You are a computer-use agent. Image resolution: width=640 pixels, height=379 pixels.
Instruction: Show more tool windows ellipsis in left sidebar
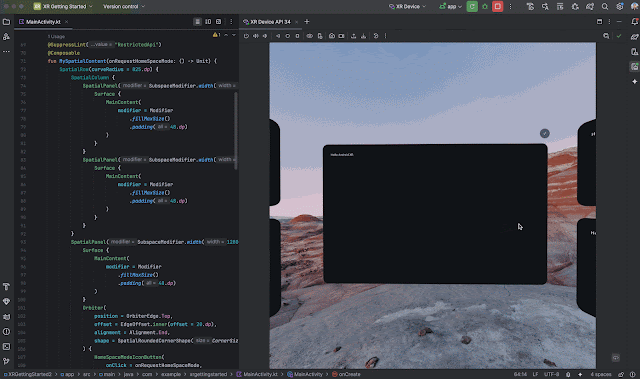tap(6, 51)
